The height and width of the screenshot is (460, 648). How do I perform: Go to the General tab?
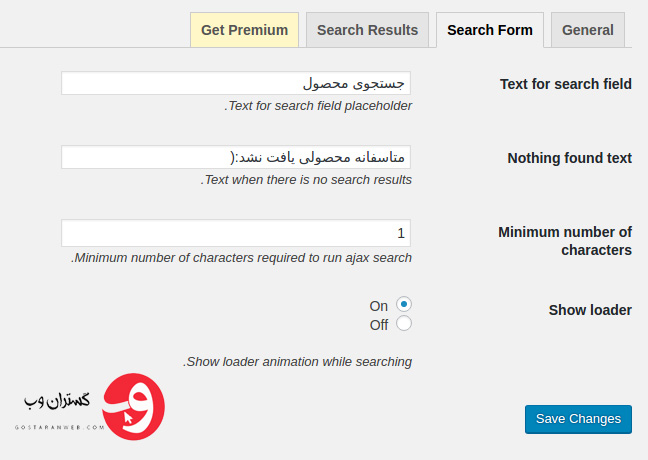click(x=588, y=30)
